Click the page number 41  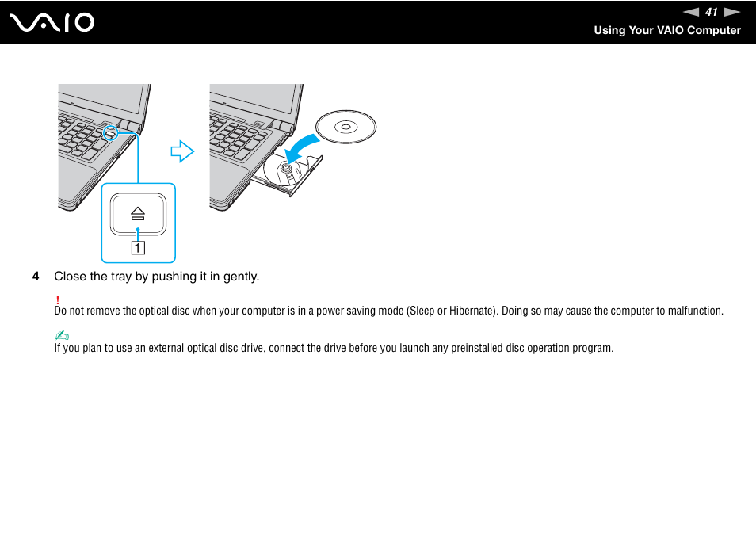(711, 12)
